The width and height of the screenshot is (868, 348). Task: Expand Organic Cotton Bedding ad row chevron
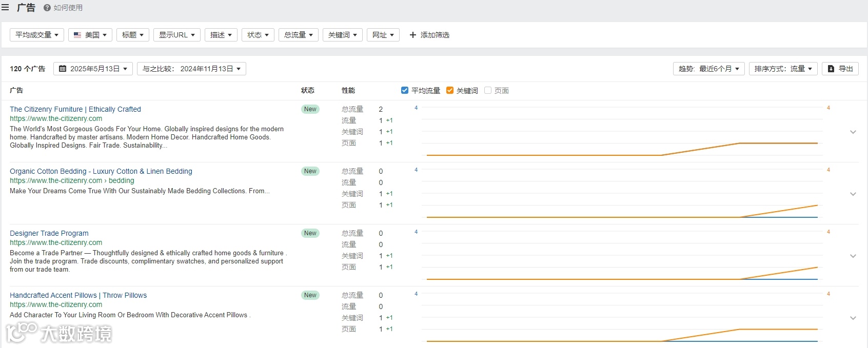(x=853, y=194)
